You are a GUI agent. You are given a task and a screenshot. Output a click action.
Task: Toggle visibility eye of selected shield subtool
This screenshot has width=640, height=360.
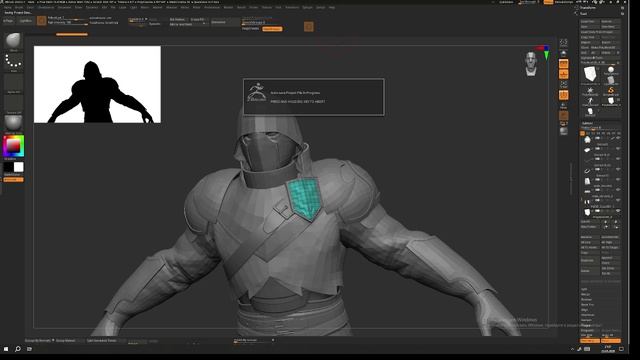coord(618,211)
